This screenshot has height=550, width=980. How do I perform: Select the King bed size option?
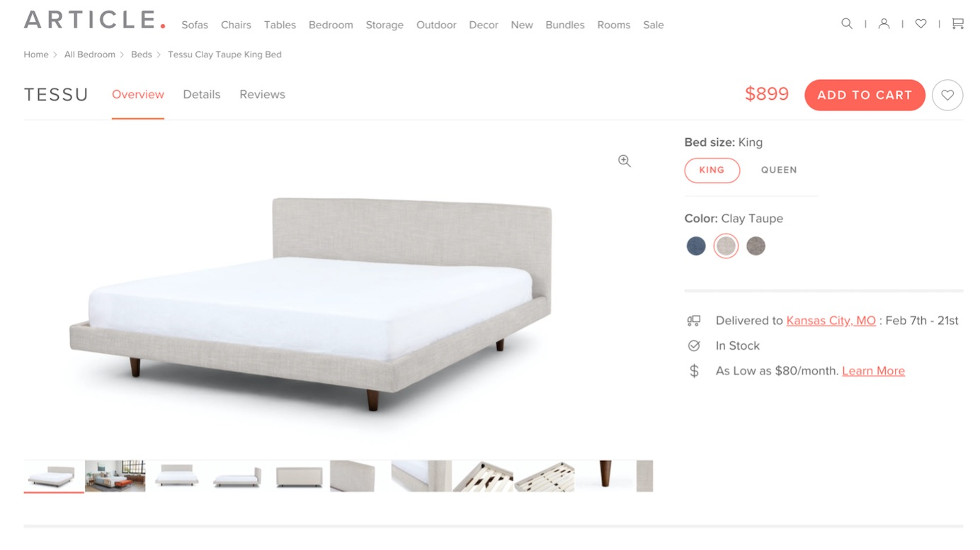[x=712, y=170]
